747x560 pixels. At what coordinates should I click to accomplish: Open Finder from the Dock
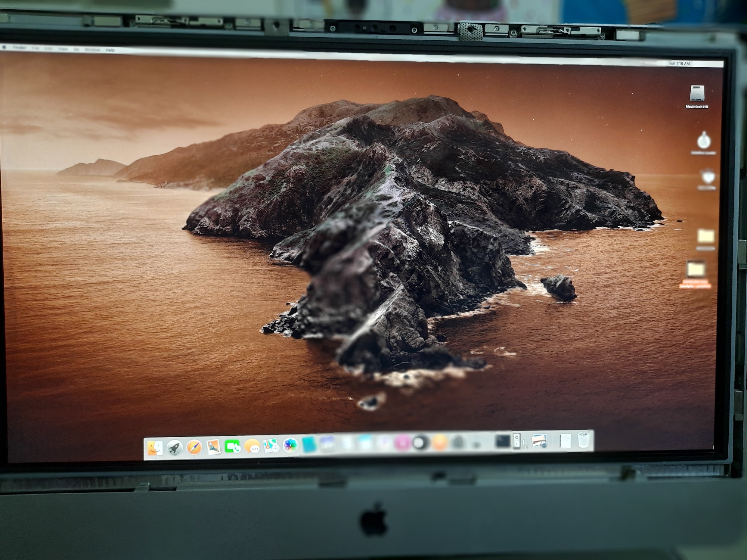155,448
